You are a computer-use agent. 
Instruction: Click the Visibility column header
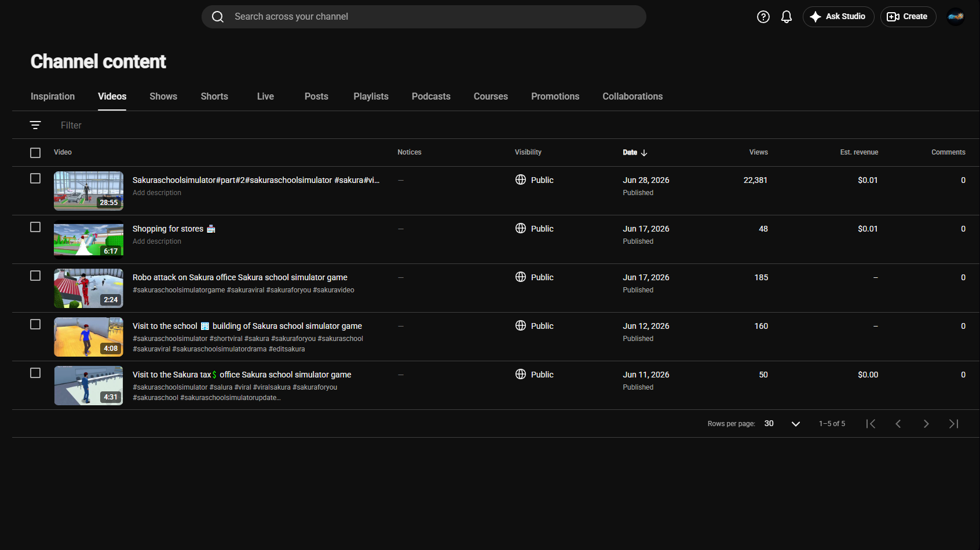528,152
